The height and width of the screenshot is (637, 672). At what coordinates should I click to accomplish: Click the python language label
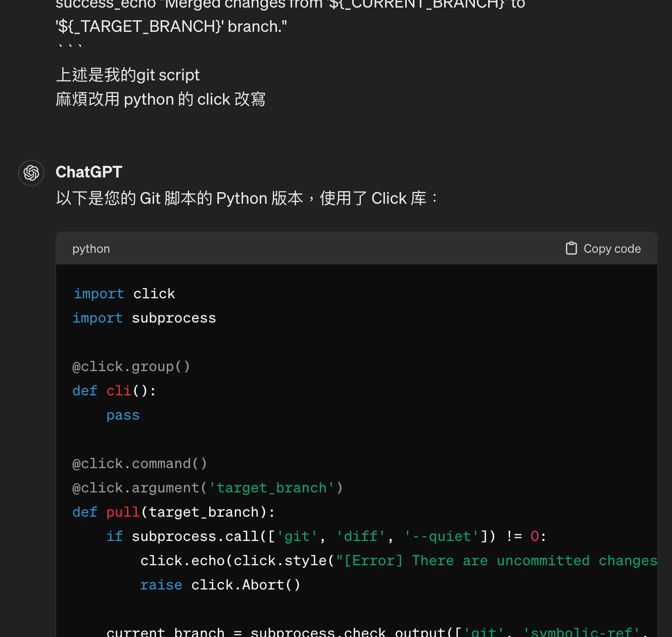pyautogui.click(x=91, y=249)
